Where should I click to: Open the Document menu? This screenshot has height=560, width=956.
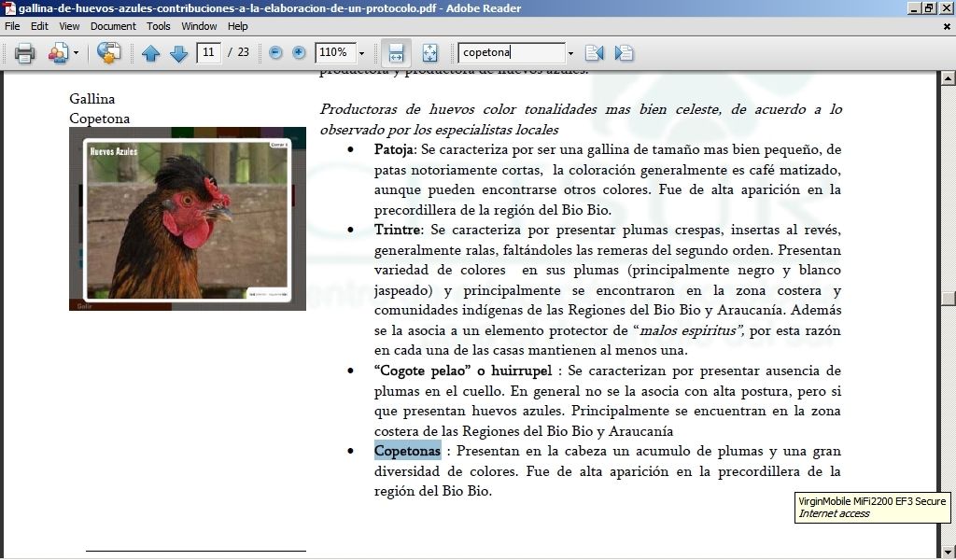(113, 26)
